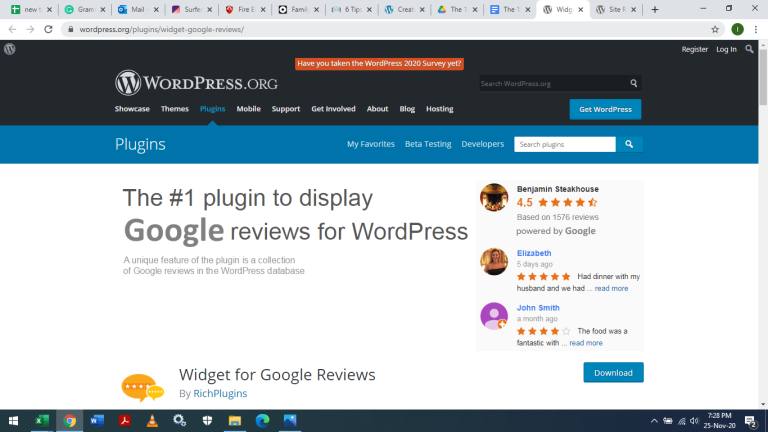Click the Log In link
The height and width of the screenshot is (432, 768).
pyautogui.click(x=726, y=49)
